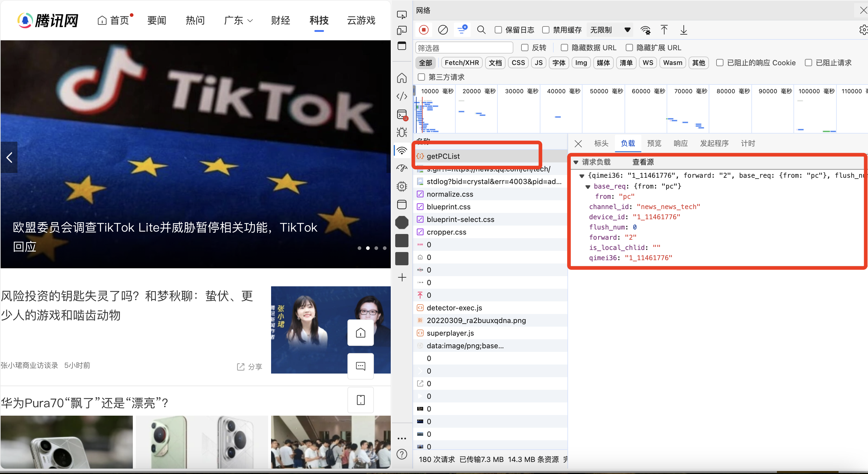Toggle 已阻止的响应 Cookie checkbox
Viewport: 868px width, 474px height.
click(x=720, y=63)
